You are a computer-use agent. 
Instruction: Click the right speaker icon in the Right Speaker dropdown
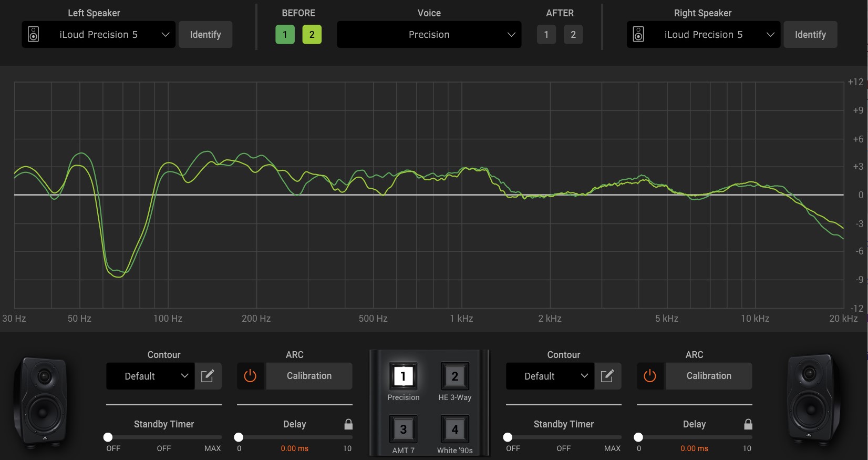click(638, 35)
